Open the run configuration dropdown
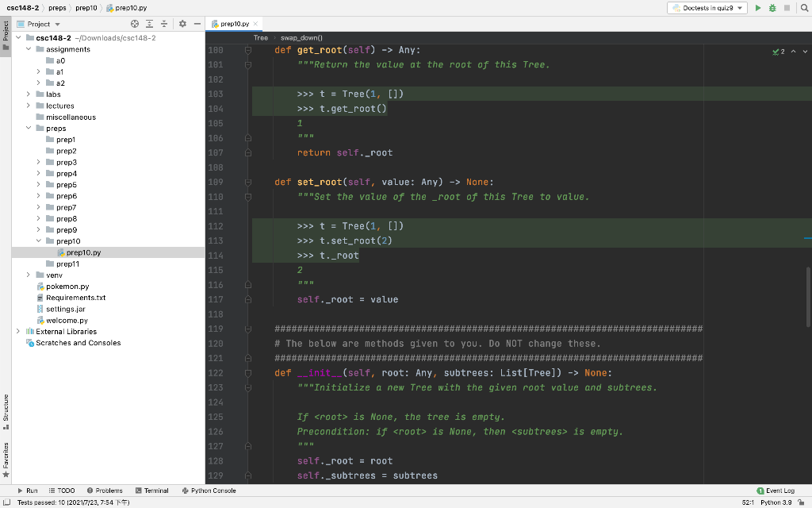The image size is (812, 508). tap(707, 8)
